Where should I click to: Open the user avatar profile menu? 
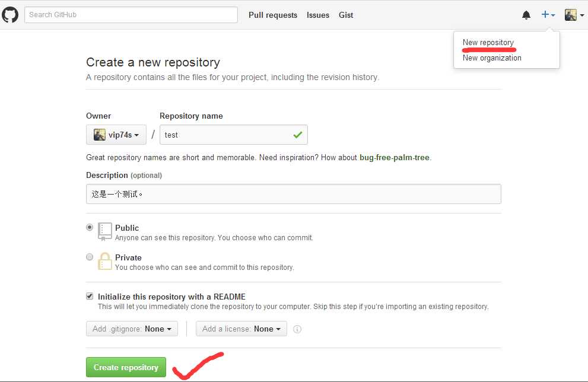coord(574,15)
